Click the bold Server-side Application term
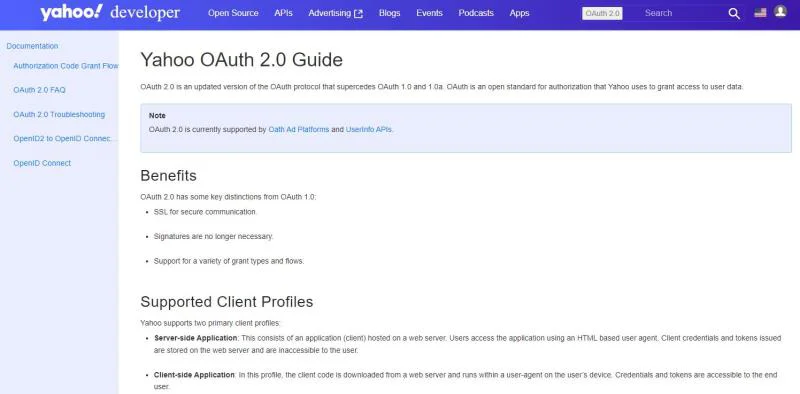The image size is (800, 394). 196,338
